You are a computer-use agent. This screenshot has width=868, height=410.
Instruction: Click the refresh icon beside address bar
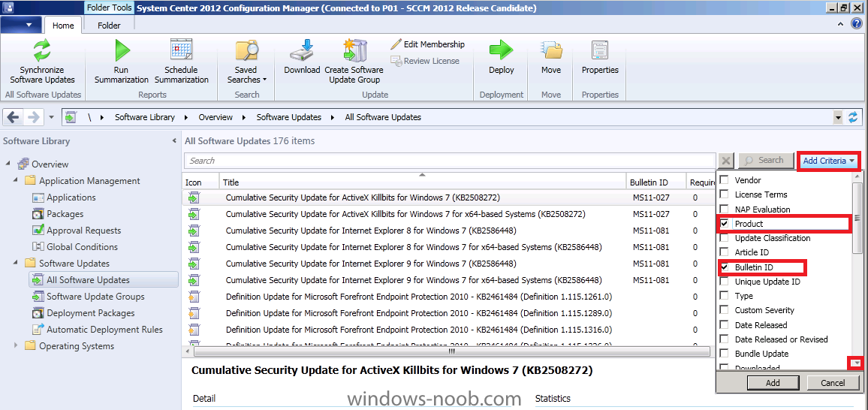tap(853, 117)
